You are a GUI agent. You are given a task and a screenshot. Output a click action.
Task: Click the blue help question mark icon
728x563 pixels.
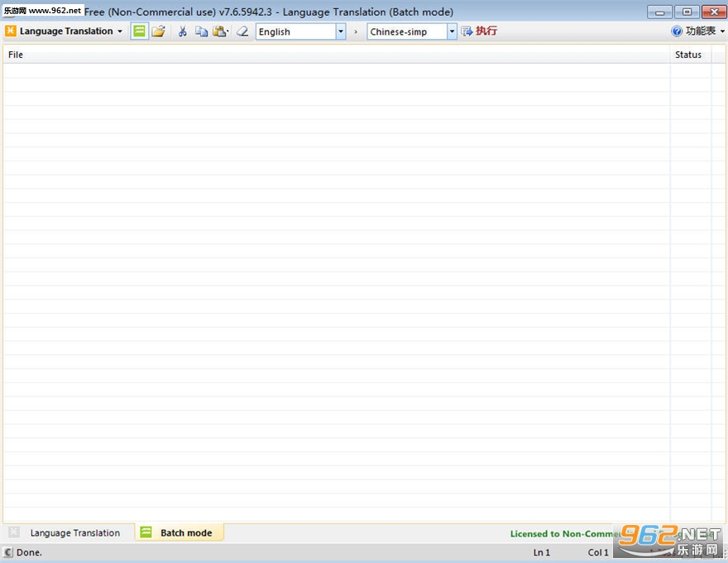[x=677, y=31]
